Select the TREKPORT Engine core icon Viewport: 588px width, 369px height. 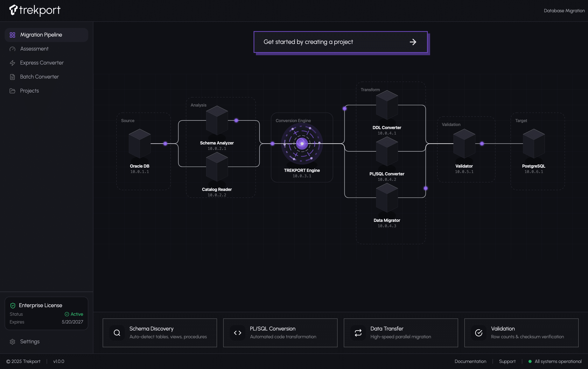click(x=302, y=143)
